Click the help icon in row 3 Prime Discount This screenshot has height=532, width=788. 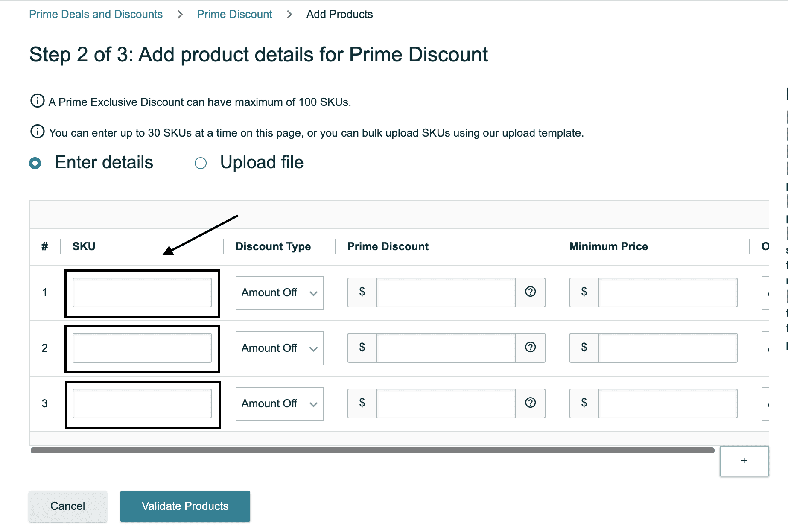point(530,403)
